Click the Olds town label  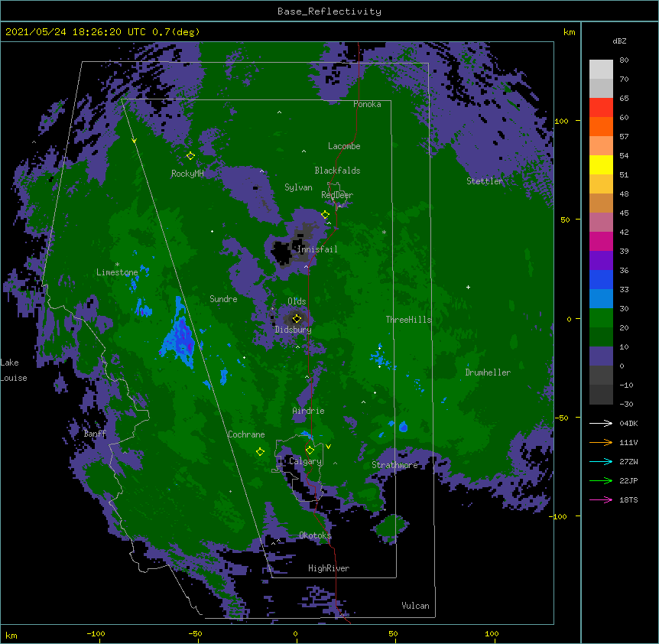coord(297,301)
